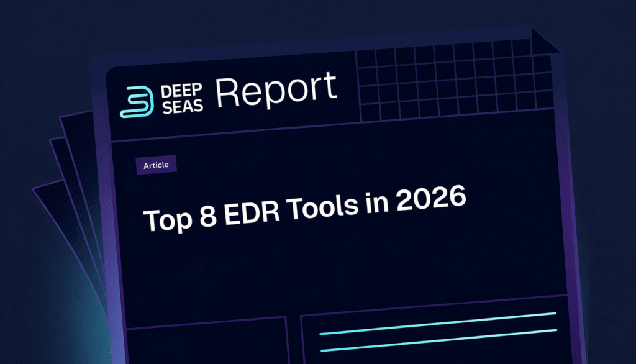Viewport: 636px width, 364px height.
Task: Select the 'Article' category label
Action: pyautogui.click(x=156, y=164)
